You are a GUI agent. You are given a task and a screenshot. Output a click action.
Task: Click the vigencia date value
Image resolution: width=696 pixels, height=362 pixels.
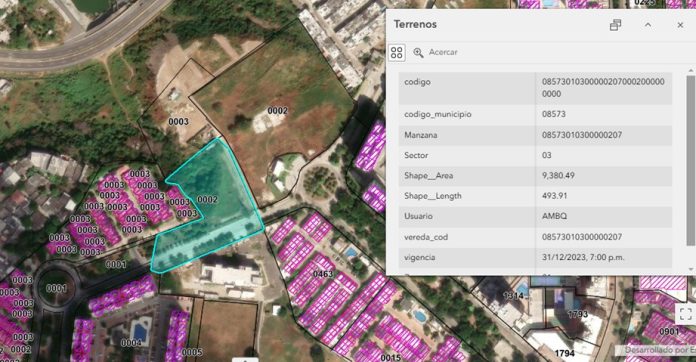[583, 257]
